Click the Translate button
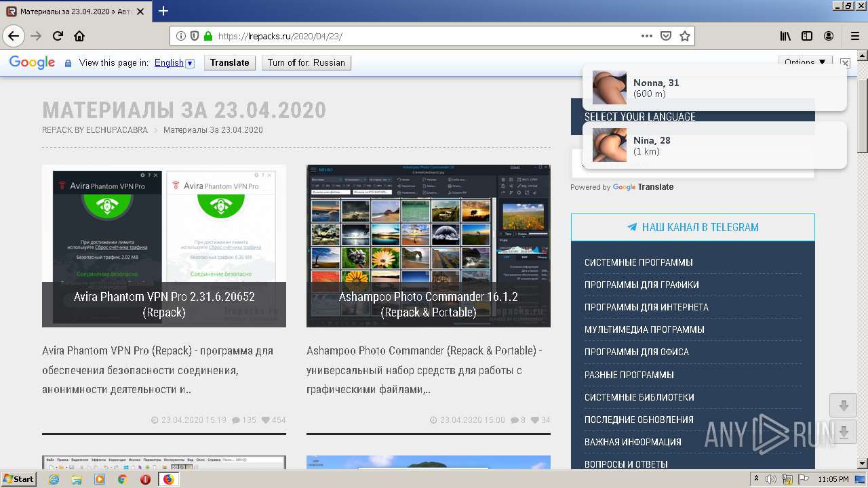Viewport: 868px width, 488px height. [229, 62]
